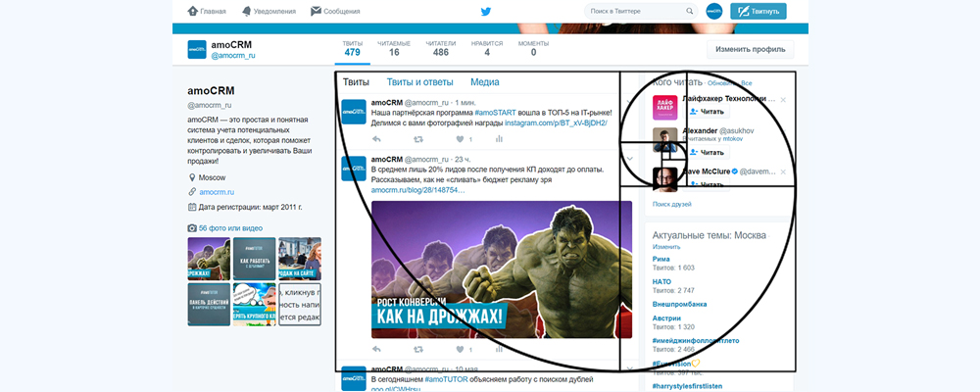
Task: Open Сообщения envelope messages
Action: (316, 12)
